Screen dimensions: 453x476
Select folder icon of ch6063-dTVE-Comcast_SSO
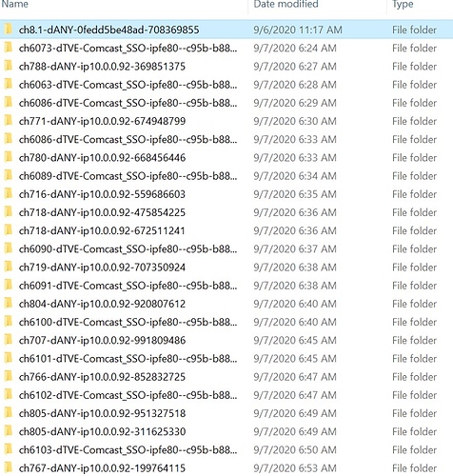click(8, 85)
